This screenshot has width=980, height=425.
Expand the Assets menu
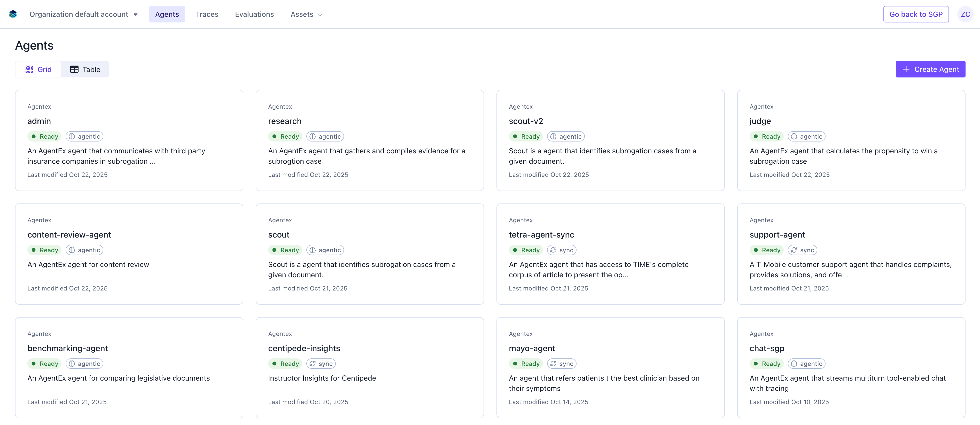[306, 14]
